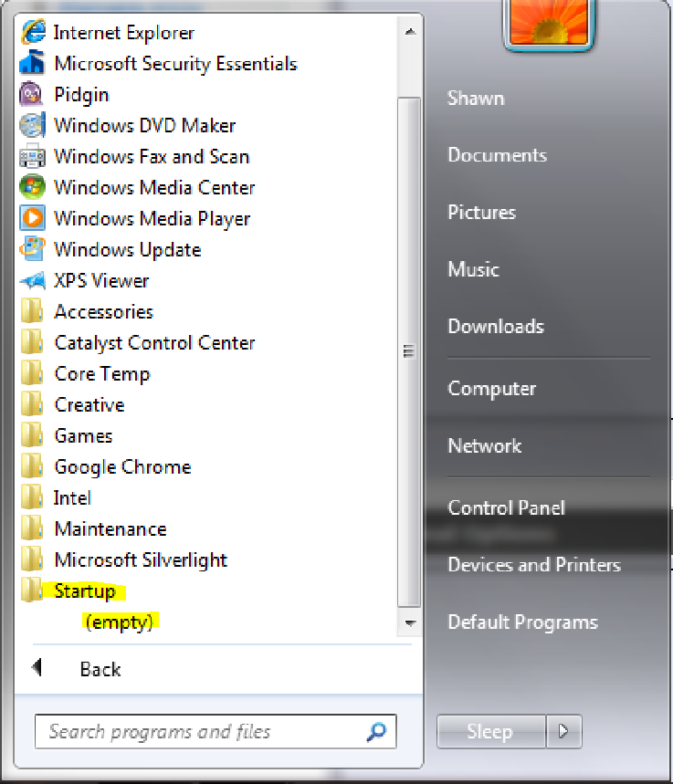
Task: Click the Back arrow triangle
Action: [37, 666]
